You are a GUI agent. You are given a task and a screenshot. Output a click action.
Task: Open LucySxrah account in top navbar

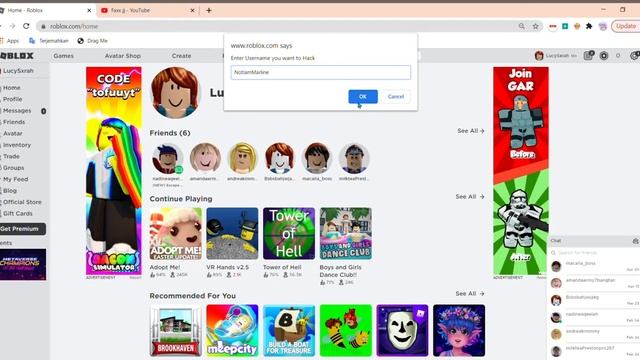555,56
